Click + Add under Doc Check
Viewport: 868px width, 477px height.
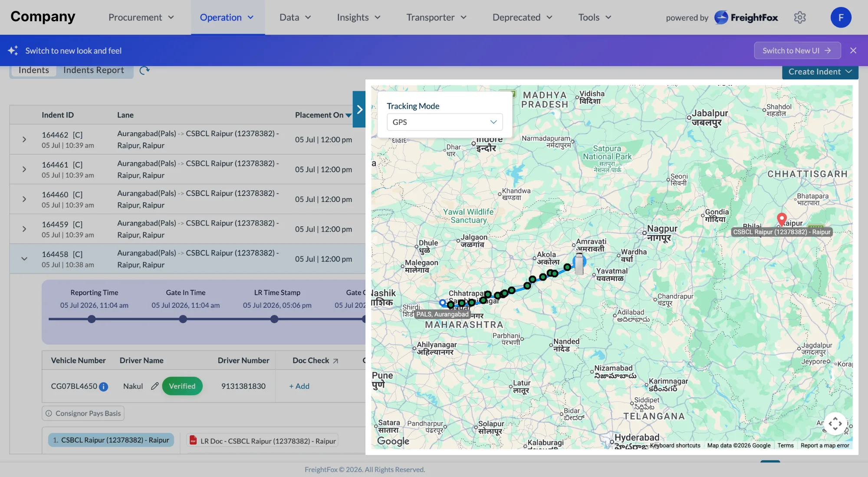point(299,386)
